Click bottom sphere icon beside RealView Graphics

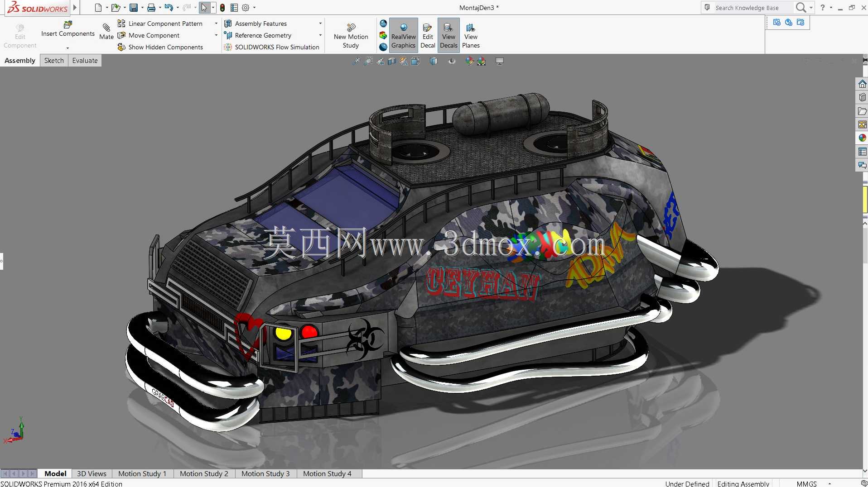383,47
